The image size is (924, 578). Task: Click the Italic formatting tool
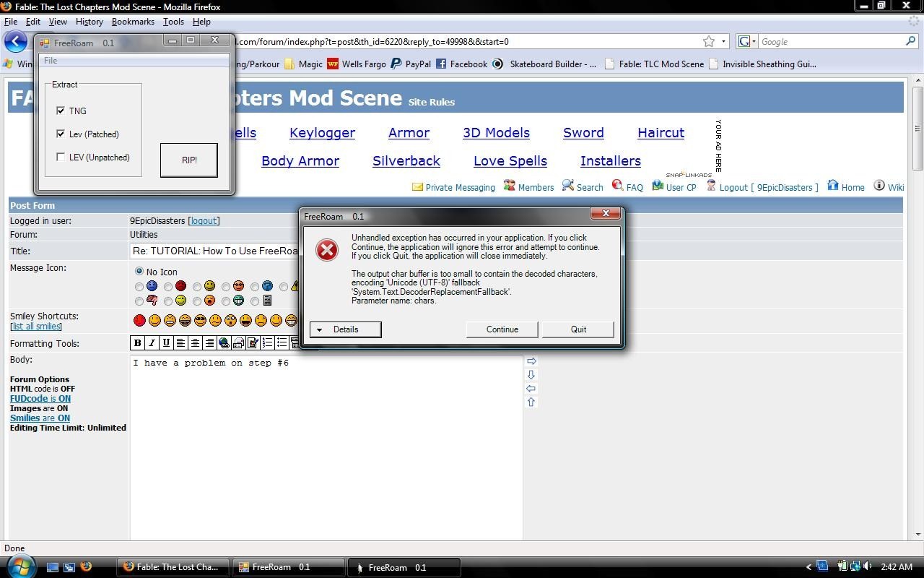[152, 343]
